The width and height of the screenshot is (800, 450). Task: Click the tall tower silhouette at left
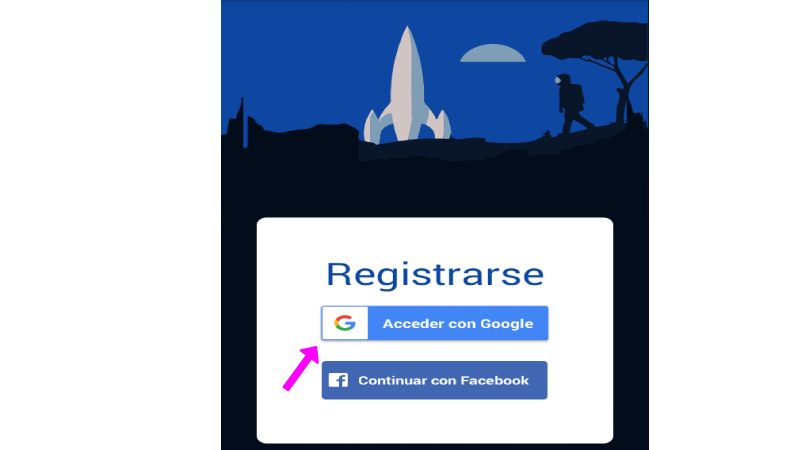click(242, 122)
